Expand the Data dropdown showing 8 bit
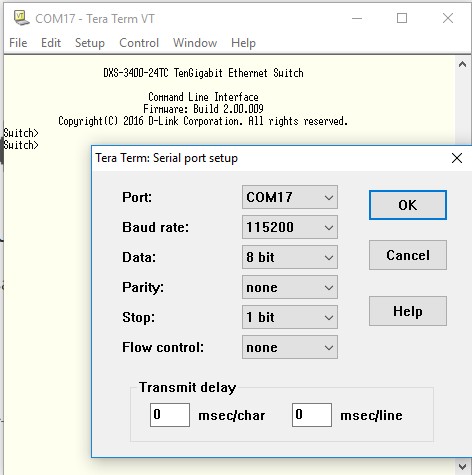This screenshot has width=472, height=475. pos(290,257)
